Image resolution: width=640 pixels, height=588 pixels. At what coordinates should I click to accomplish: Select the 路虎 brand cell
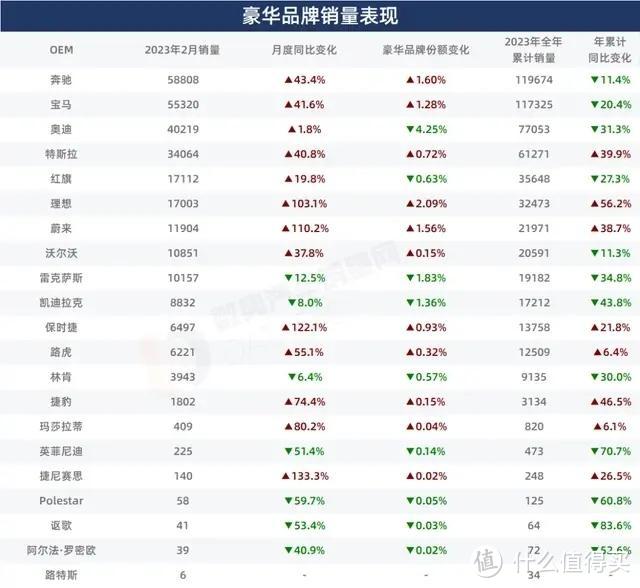click(61, 352)
